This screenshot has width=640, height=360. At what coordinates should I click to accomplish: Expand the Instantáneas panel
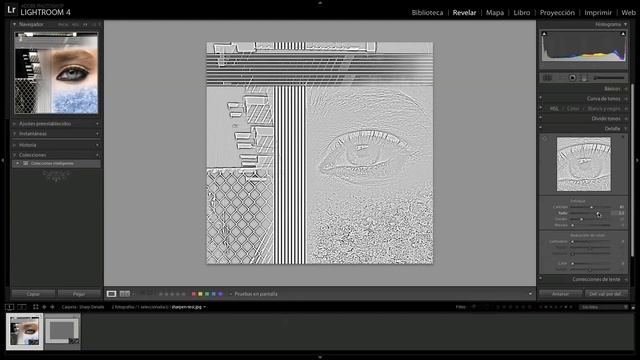pyautogui.click(x=15, y=134)
